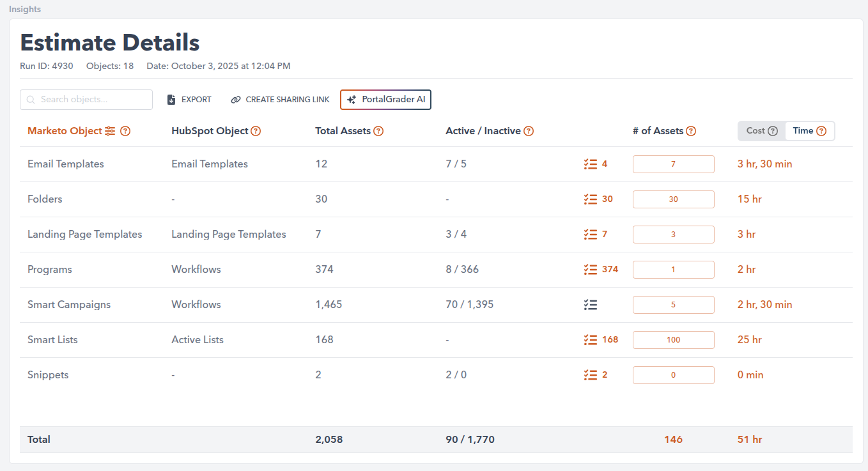Click help icon beside HubSpot Object header

256,131
